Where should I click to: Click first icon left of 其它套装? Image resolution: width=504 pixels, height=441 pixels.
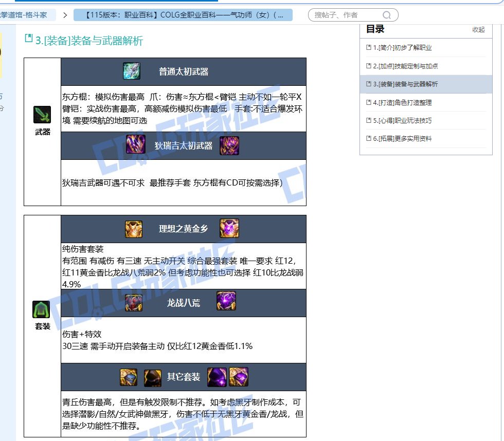point(129,377)
